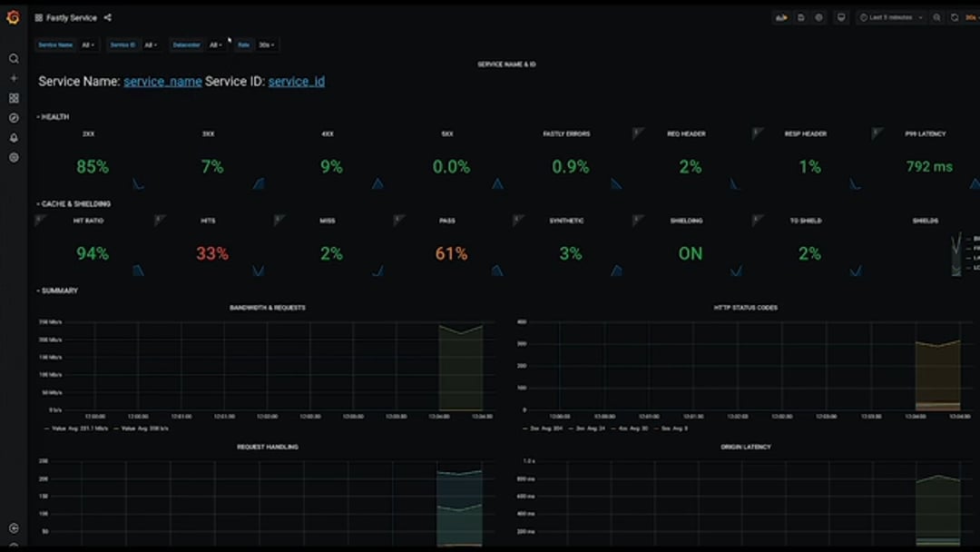Click the Fastly Service dashboard title
980x552 pixels.
[72, 17]
